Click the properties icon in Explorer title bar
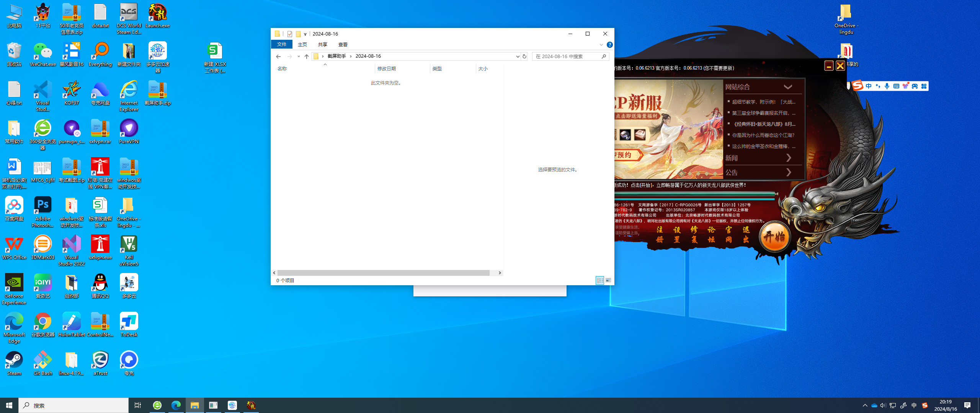This screenshot has width=980, height=413. (290, 34)
